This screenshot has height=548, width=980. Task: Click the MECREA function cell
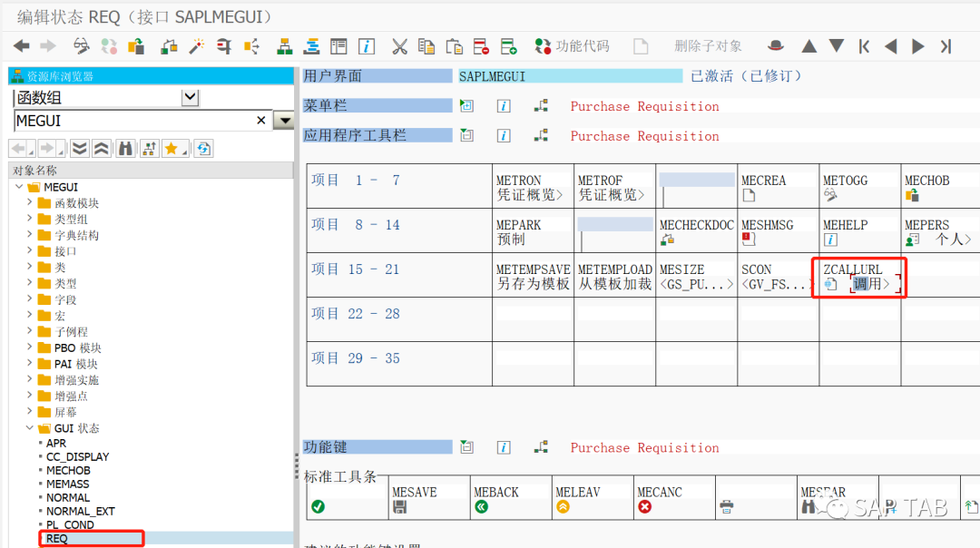pos(779,187)
